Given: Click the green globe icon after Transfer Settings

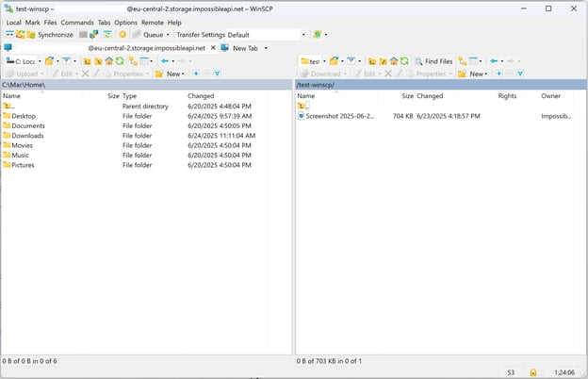Looking at the screenshot, I should click(x=318, y=35).
